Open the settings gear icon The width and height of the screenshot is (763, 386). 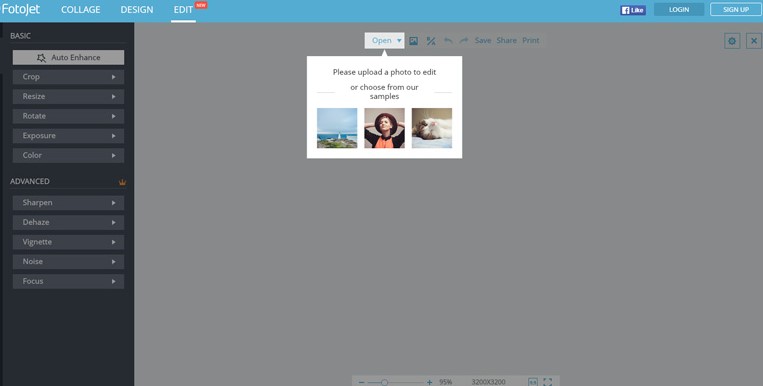[x=732, y=41]
